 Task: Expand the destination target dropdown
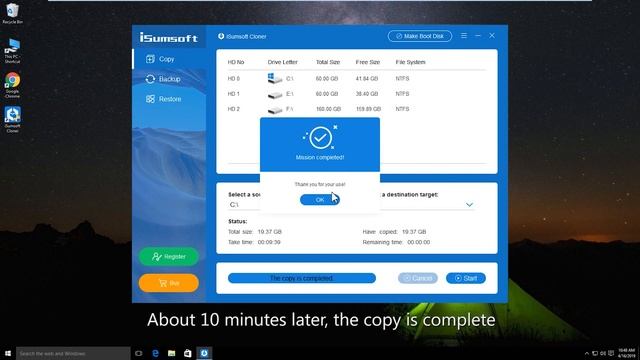coord(469,204)
